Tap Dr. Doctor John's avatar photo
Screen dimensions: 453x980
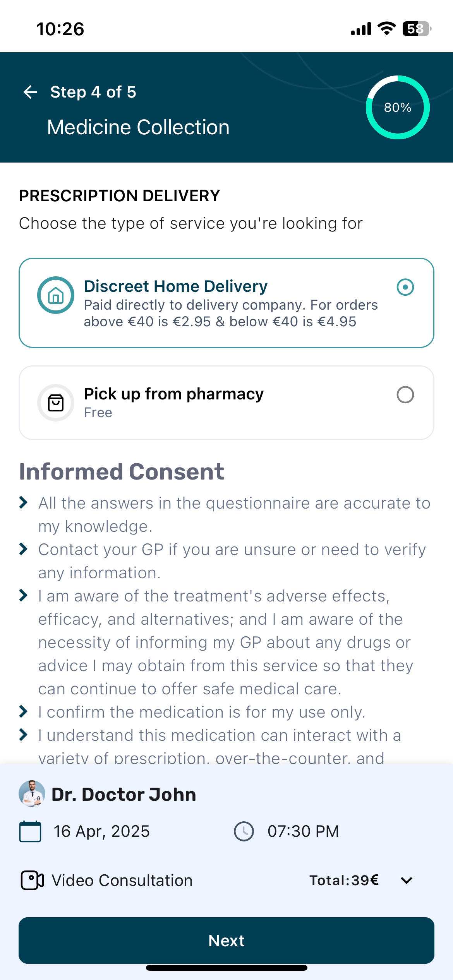[x=32, y=793]
